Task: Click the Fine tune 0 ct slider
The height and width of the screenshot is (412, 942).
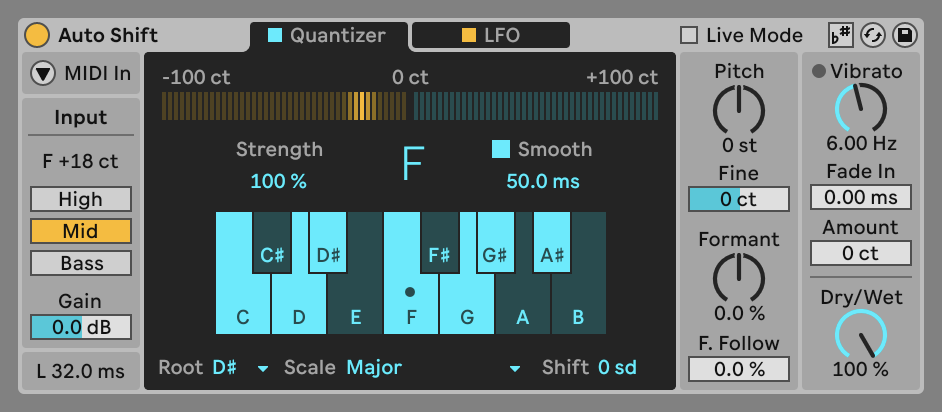Action: tap(738, 199)
